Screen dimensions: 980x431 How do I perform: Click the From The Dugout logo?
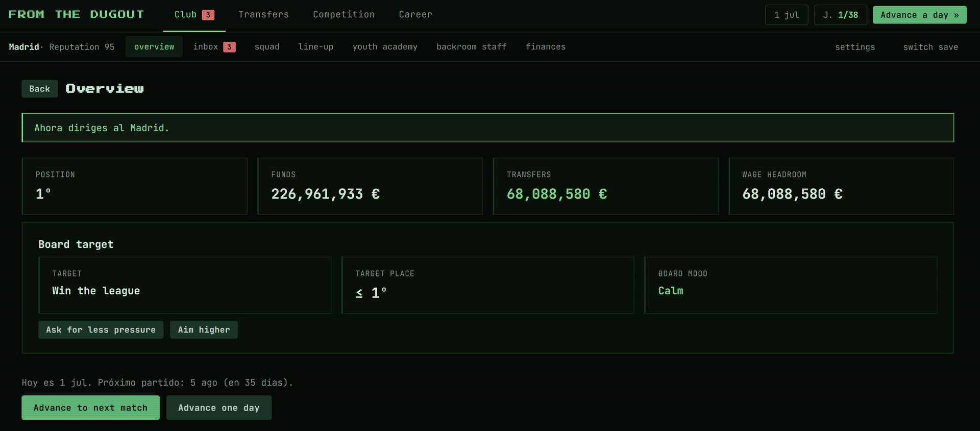(76, 14)
